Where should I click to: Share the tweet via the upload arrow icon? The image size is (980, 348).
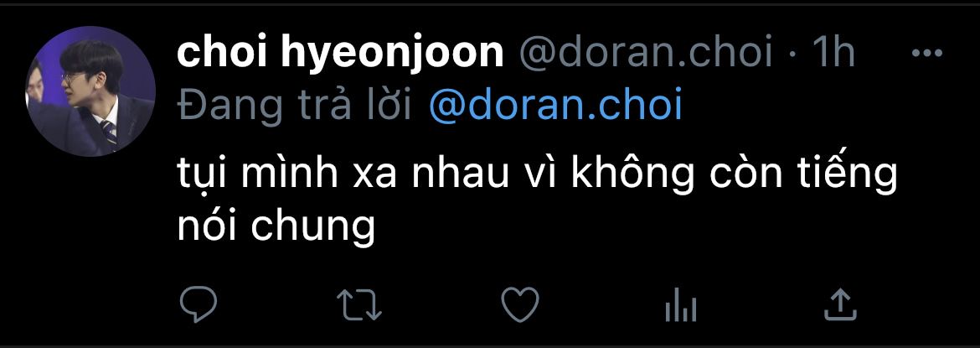click(x=841, y=304)
